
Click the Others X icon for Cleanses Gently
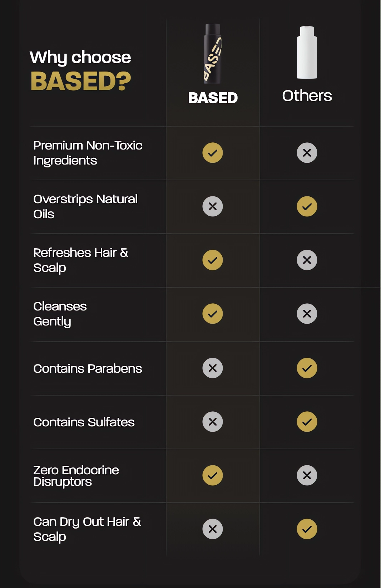click(307, 314)
